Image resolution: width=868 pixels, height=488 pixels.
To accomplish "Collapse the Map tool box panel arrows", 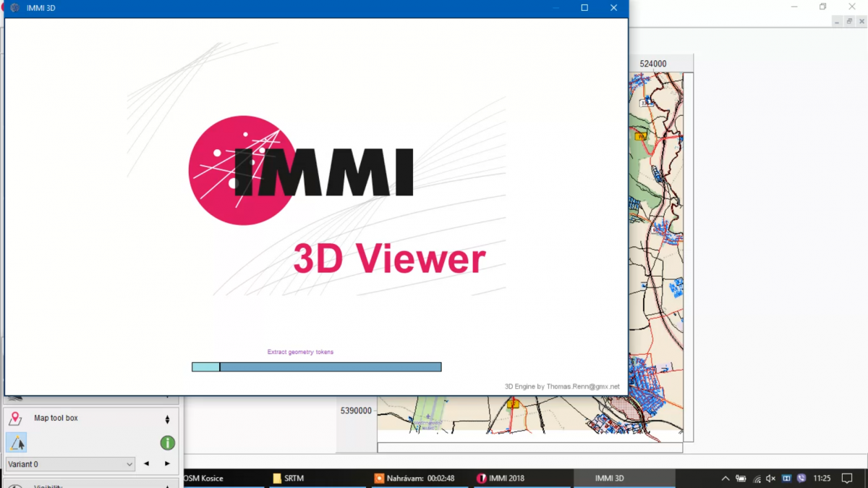I will click(167, 419).
